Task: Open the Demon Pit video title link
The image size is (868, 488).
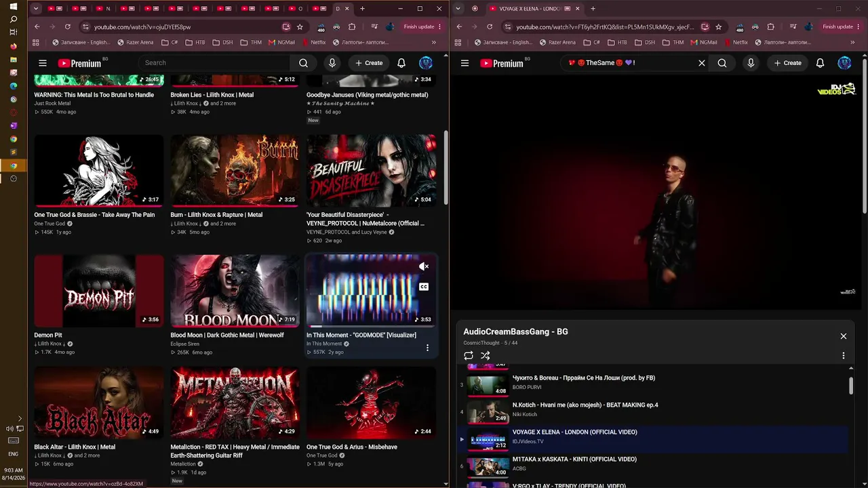Action: click(x=48, y=335)
